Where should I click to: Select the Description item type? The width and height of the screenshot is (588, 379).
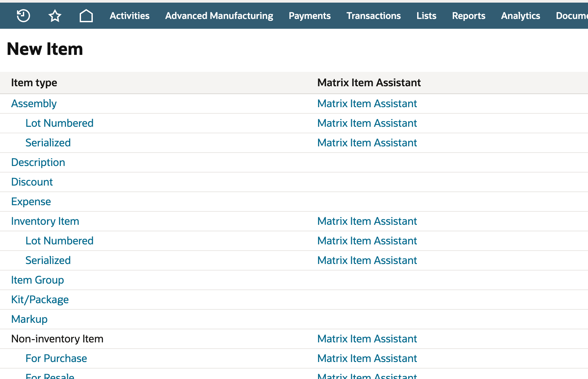tap(38, 162)
